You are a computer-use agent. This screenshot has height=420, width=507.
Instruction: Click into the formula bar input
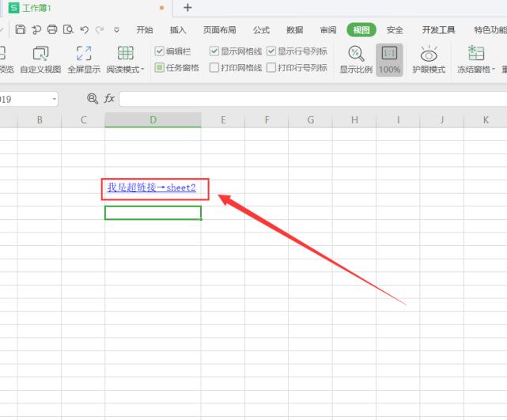tap(313, 99)
